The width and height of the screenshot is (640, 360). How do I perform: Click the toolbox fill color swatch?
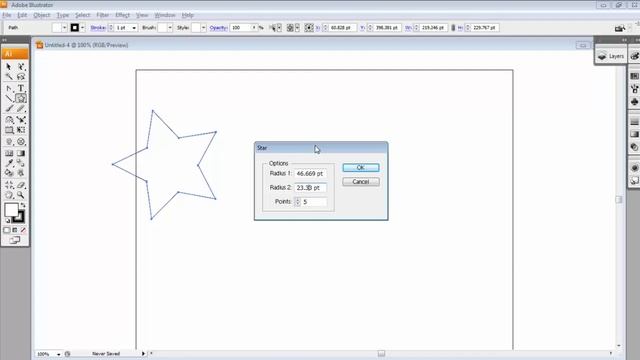11,210
